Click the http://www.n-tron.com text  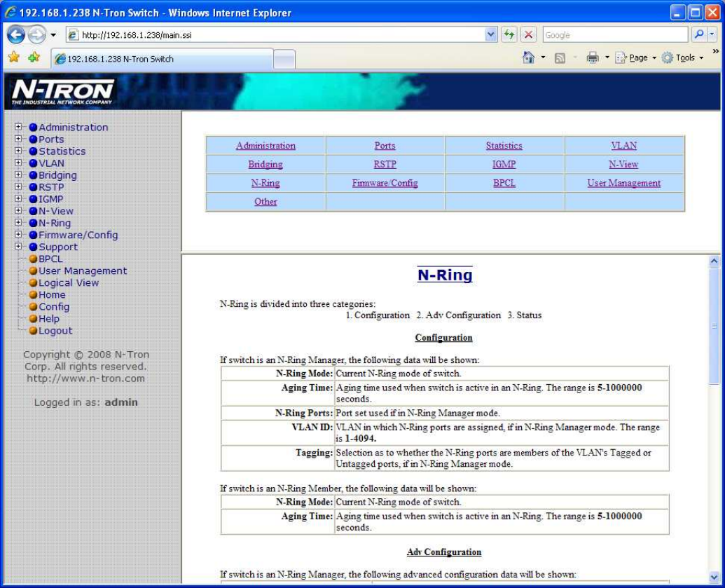point(85,378)
